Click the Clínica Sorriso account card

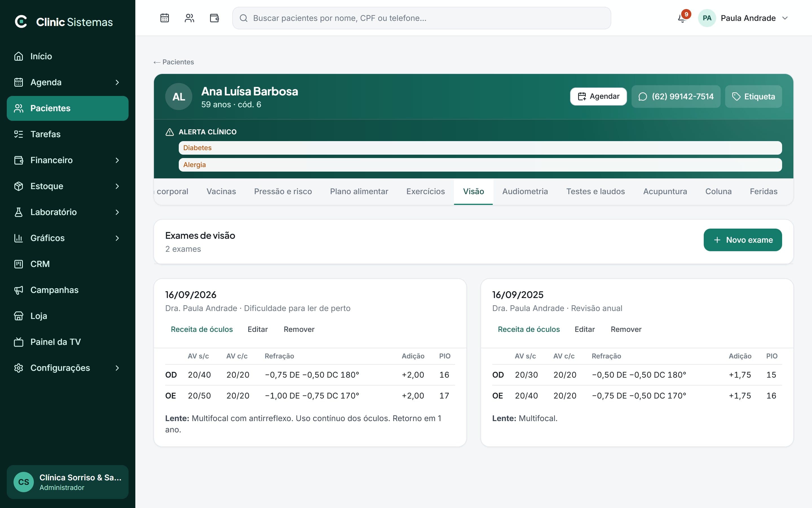pos(67,482)
